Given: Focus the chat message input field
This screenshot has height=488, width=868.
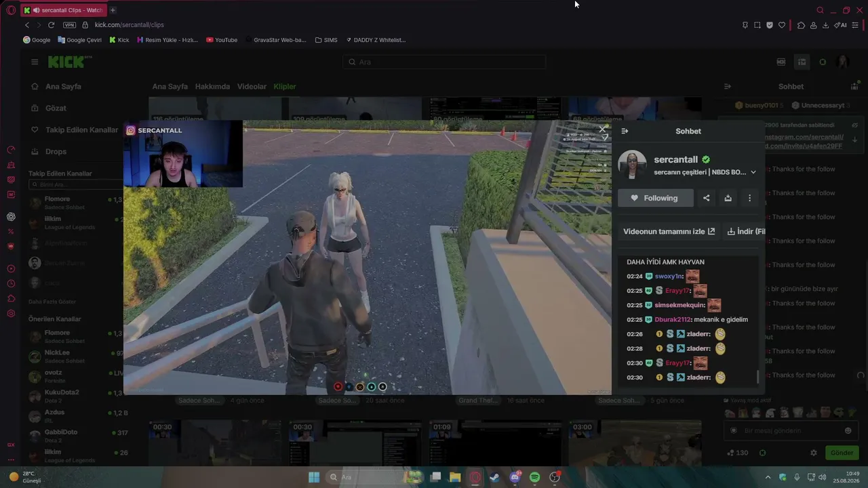Looking at the screenshot, I should pyautogui.click(x=791, y=430).
